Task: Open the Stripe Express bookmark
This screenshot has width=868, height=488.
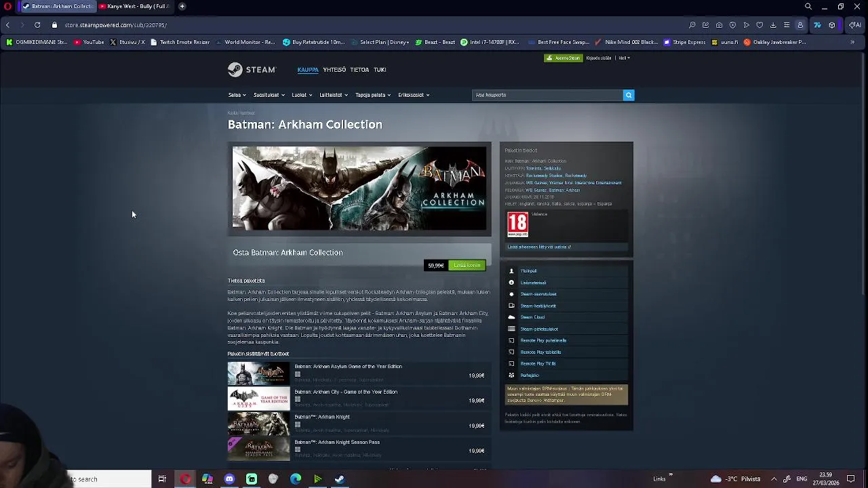Action: click(x=686, y=42)
